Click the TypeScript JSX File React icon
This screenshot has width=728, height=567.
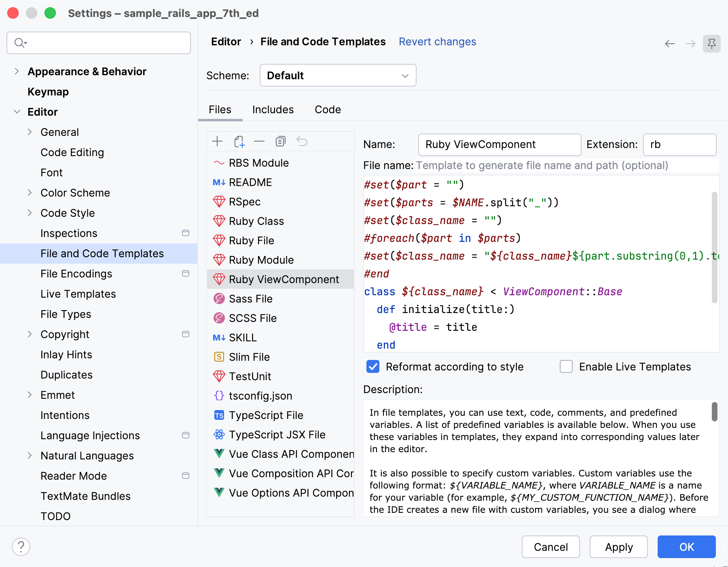[219, 435]
